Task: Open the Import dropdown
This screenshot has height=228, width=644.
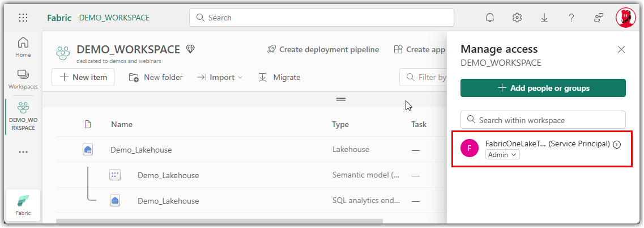Action: tap(220, 77)
